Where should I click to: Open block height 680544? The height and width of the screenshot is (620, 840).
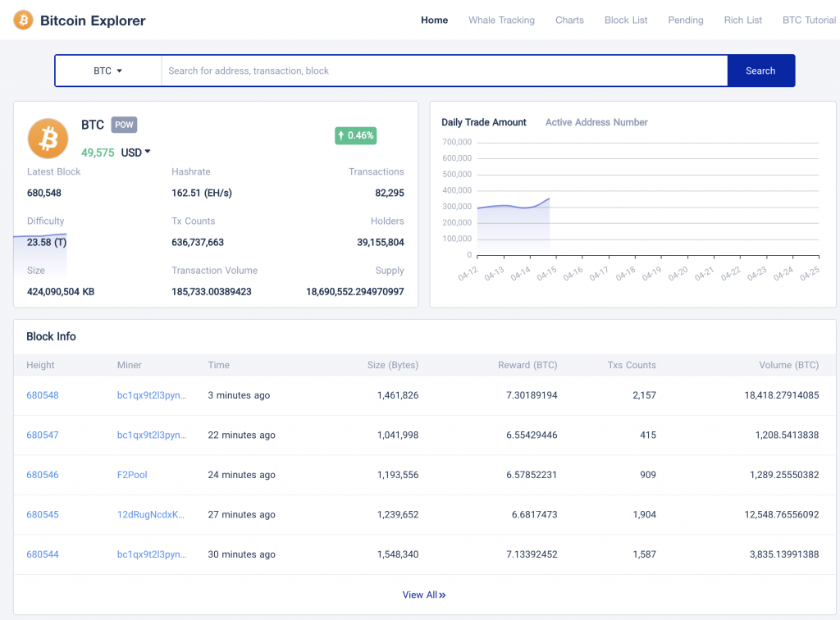point(43,554)
